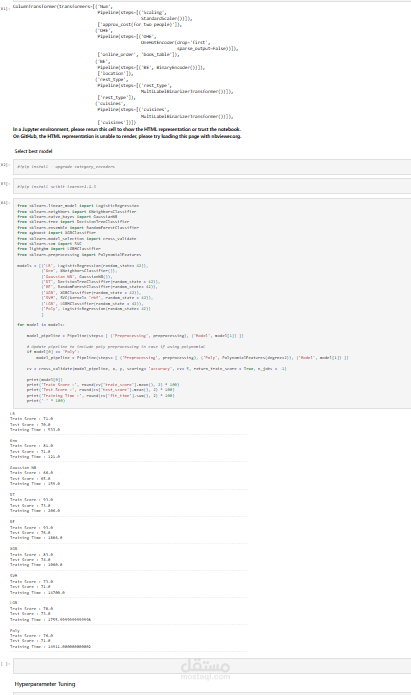This screenshot has width=411, height=695.
Task: Click the "Gaussian NB" result label
Action: coord(23,468)
